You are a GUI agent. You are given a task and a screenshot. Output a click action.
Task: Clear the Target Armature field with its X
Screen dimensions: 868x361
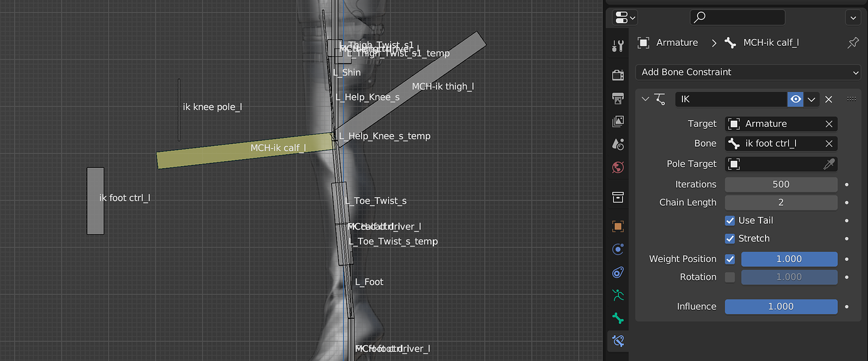pyautogui.click(x=829, y=124)
